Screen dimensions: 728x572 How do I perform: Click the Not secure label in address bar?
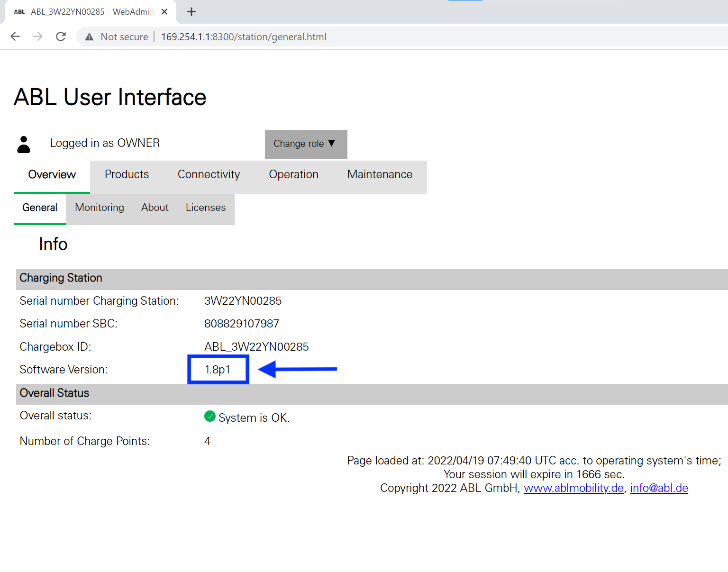[x=124, y=37]
